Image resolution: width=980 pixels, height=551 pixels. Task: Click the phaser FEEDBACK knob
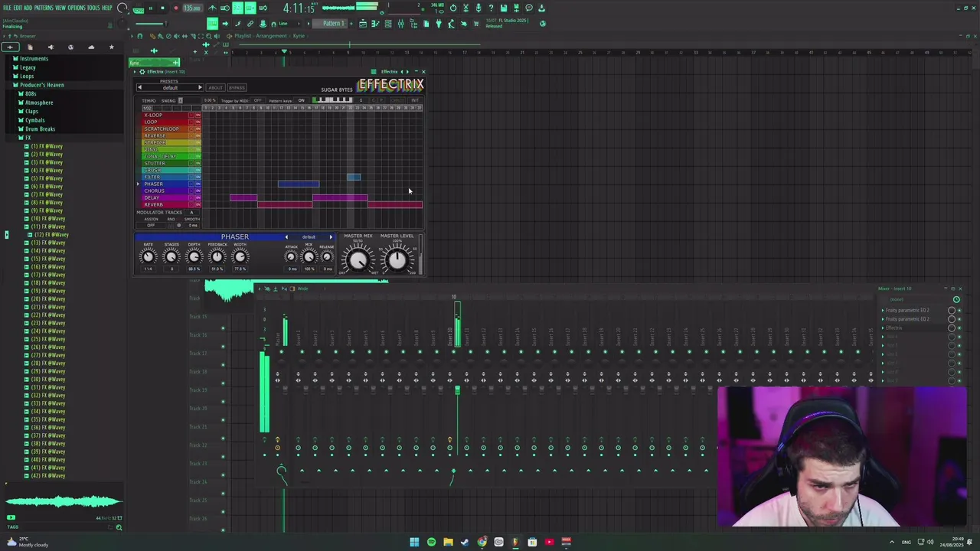pos(217,257)
